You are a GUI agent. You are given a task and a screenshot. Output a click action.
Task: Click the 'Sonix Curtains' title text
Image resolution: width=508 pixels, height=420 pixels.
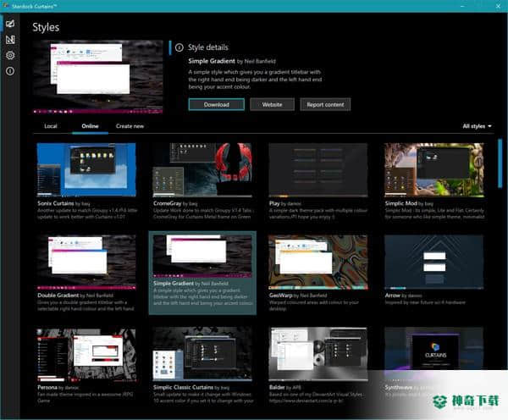click(56, 203)
